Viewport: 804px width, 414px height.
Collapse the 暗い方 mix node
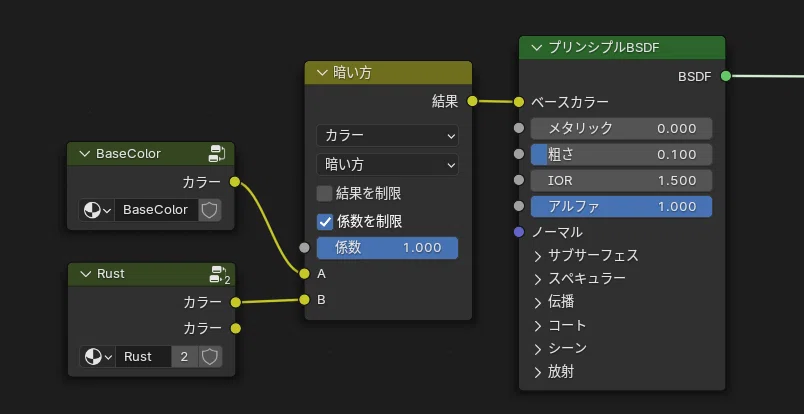[x=323, y=73]
